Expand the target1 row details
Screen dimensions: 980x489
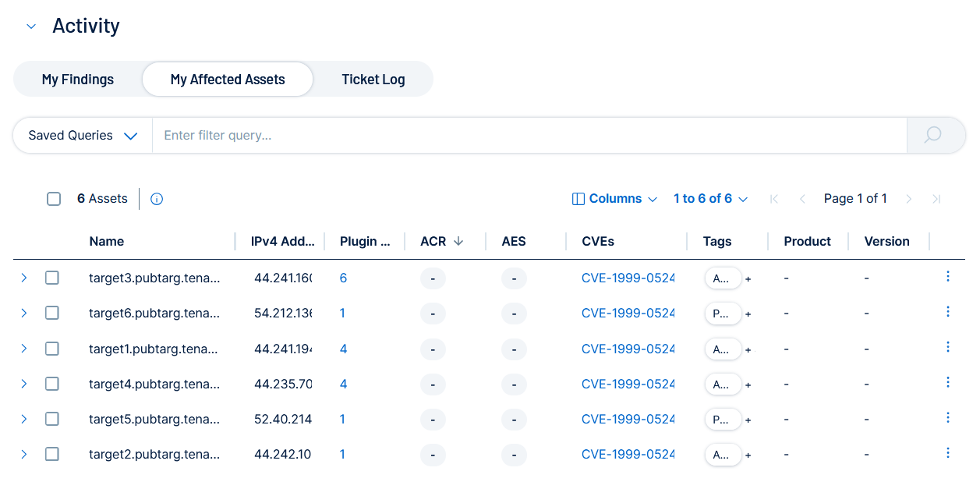pyautogui.click(x=24, y=349)
